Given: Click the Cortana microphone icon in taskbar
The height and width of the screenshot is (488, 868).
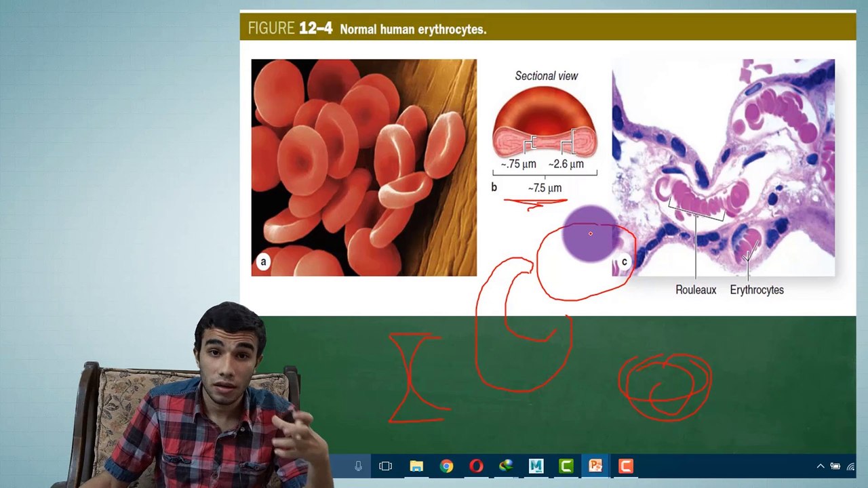Looking at the screenshot, I should pos(358,466).
